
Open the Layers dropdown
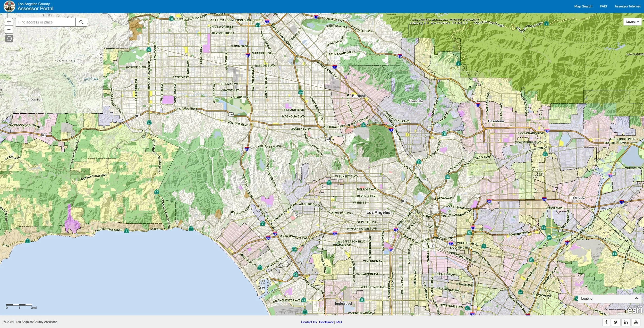pyautogui.click(x=632, y=22)
